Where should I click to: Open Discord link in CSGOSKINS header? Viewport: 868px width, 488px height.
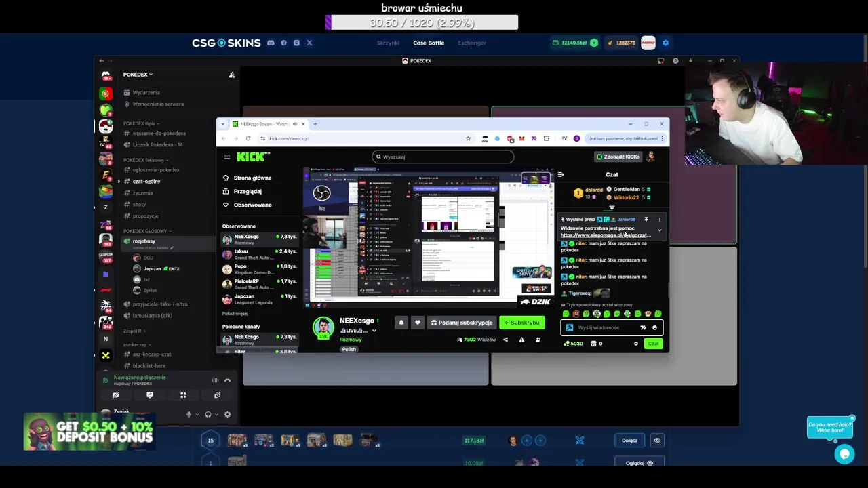point(271,43)
